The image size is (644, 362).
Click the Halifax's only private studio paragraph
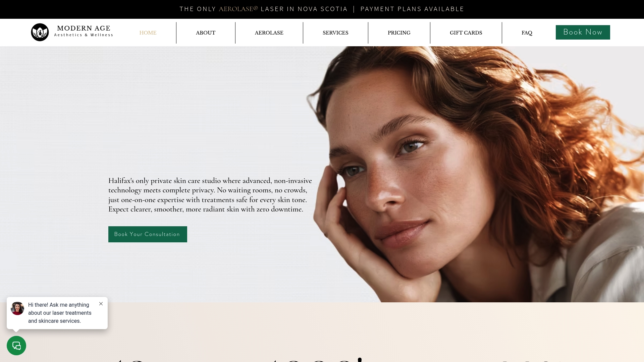coord(210,195)
